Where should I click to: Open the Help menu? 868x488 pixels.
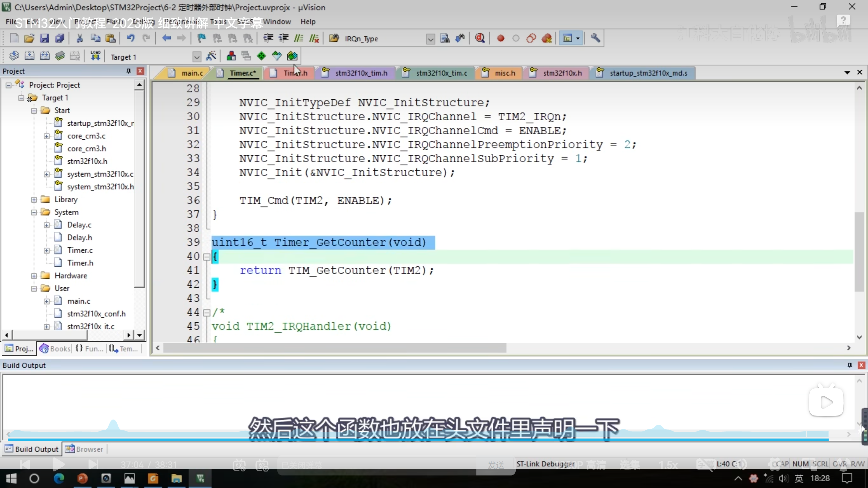coord(308,22)
